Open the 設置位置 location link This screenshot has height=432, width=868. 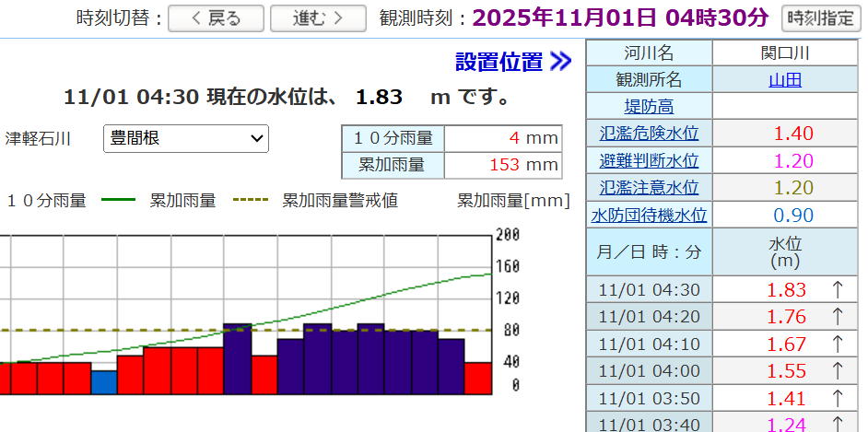coord(499,62)
